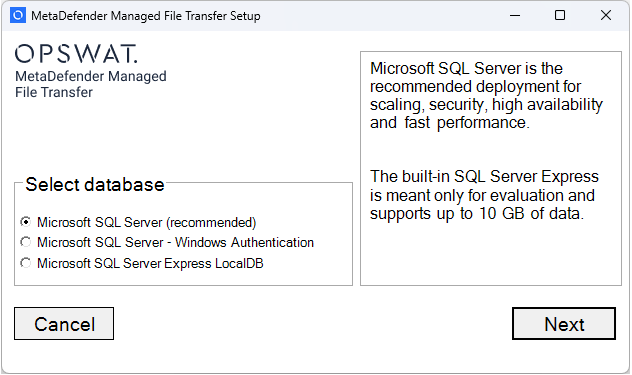The image size is (632, 375).
Task: Click the paragraph recommending Microsoft SQL Server deployment
Action: coord(486,96)
